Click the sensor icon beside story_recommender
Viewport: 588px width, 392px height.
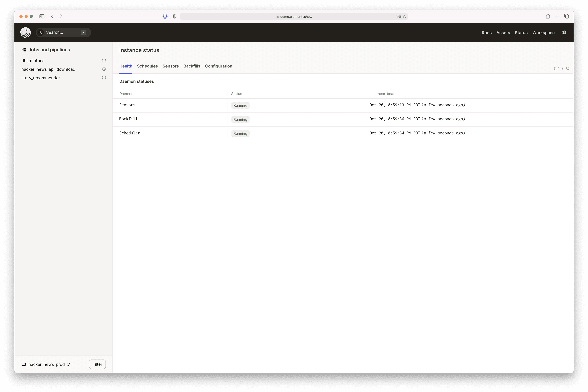coord(104,78)
